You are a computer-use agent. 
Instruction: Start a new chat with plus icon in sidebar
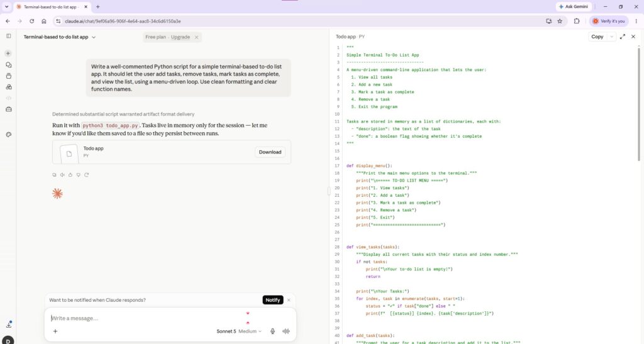click(x=8, y=53)
